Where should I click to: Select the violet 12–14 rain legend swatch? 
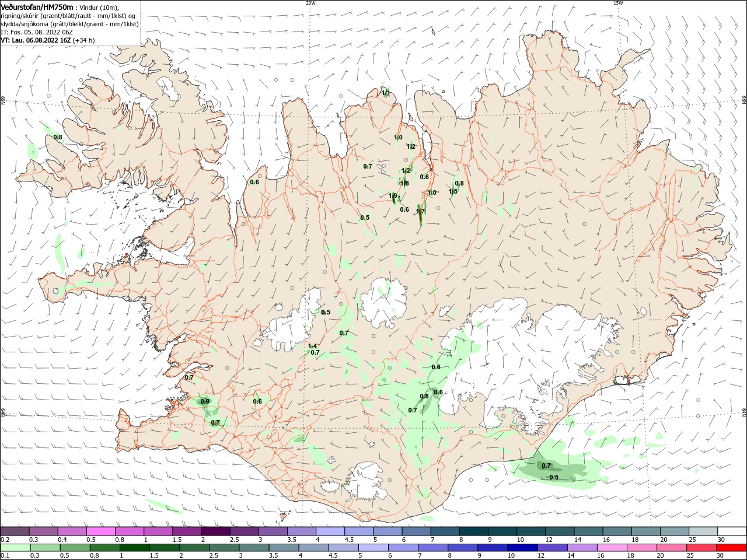551,548
